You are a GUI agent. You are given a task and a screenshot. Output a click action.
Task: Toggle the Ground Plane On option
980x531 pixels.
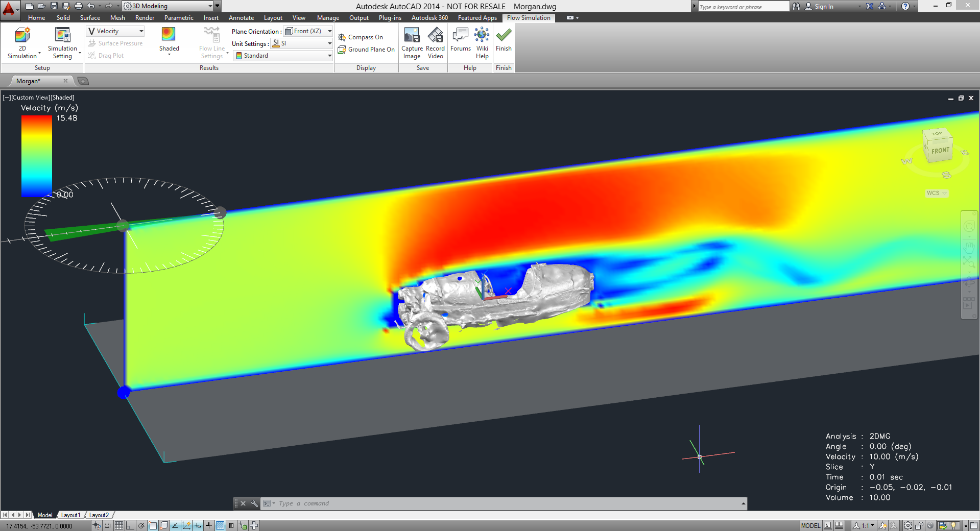click(x=366, y=50)
